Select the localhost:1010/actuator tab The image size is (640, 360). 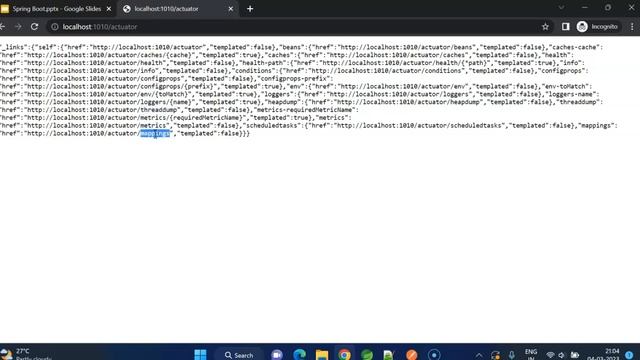178,9
